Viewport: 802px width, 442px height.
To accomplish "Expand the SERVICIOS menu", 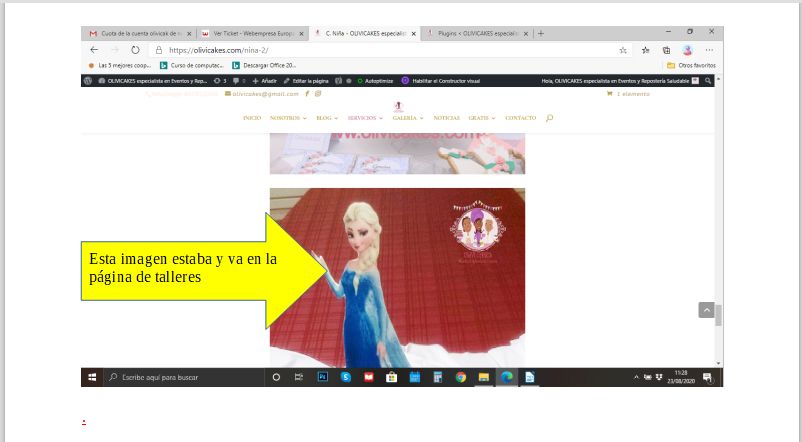I will click(x=365, y=118).
